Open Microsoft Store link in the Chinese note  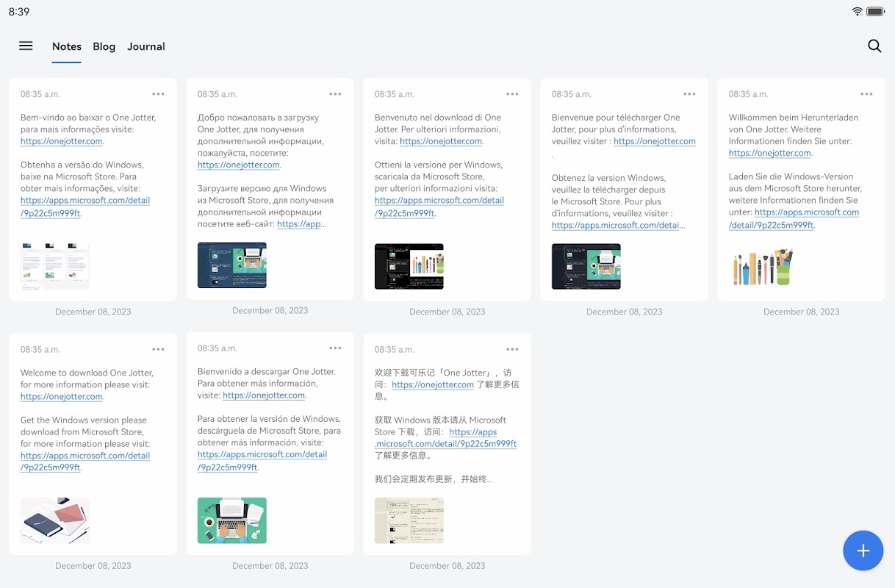[x=446, y=438]
